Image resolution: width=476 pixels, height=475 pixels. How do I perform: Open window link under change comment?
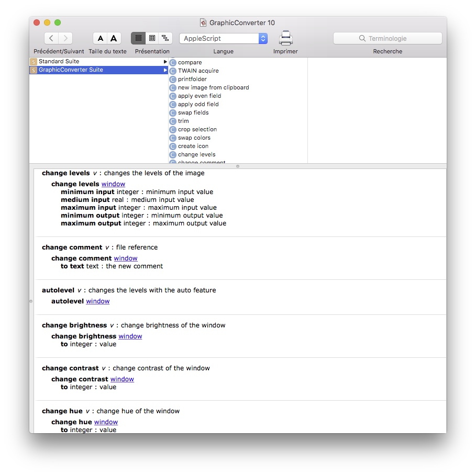[126, 258]
